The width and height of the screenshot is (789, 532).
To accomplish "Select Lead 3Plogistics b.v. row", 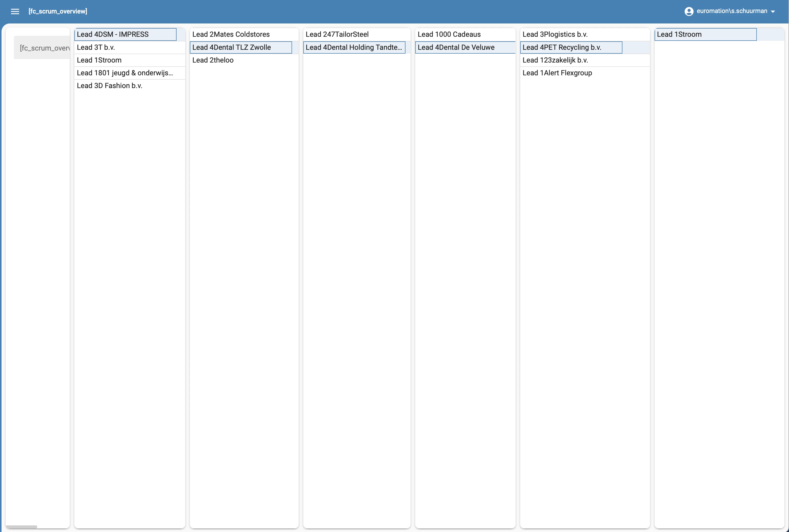I will point(585,34).
